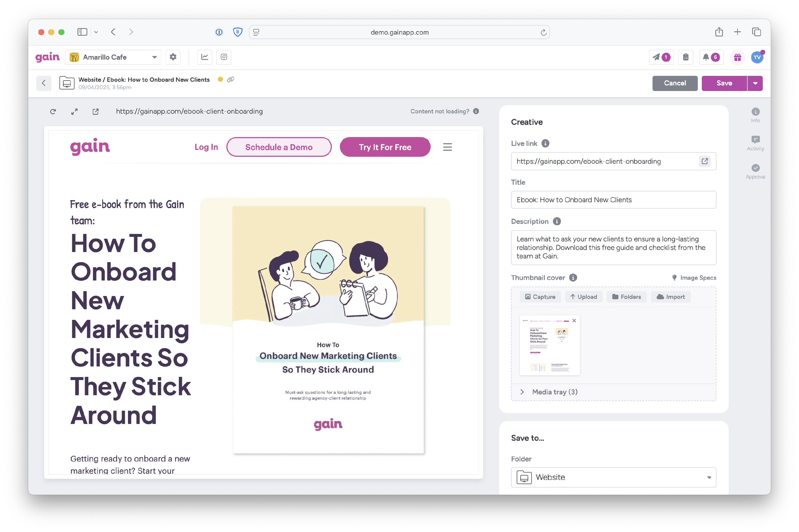Select the captured thumbnail image

(549, 345)
